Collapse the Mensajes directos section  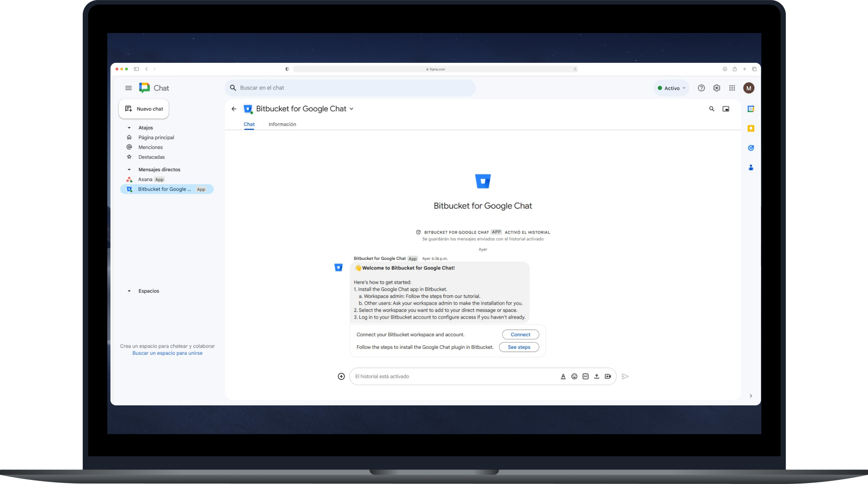(129, 170)
